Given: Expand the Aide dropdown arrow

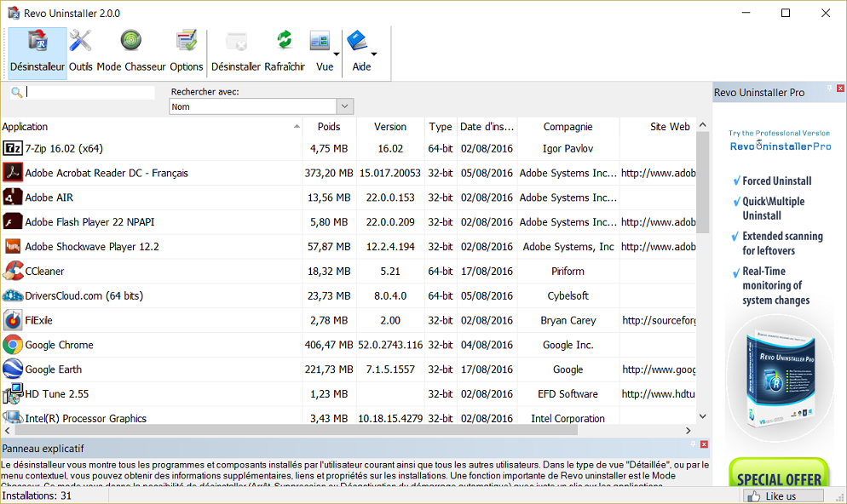Looking at the screenshot, I should [374, 54].
